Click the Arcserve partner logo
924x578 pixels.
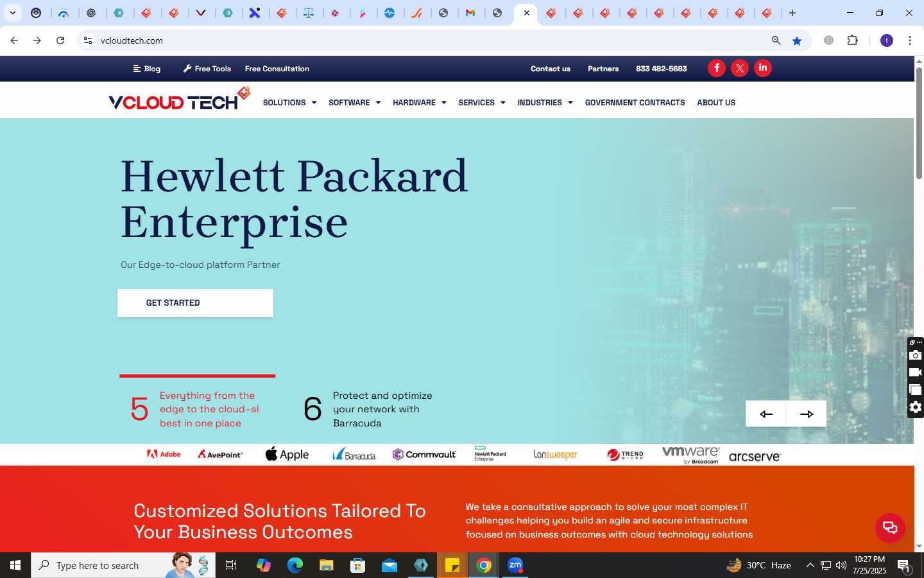755,456
